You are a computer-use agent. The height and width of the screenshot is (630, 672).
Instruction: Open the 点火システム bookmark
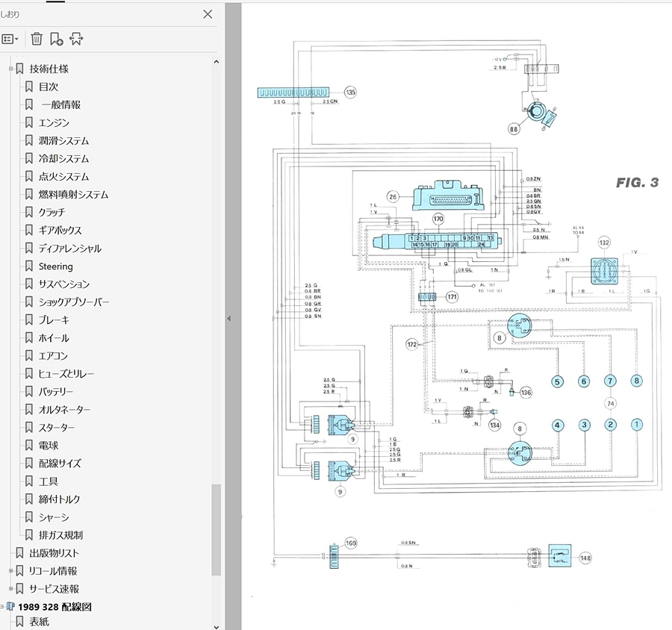click(x=64, y=177)
